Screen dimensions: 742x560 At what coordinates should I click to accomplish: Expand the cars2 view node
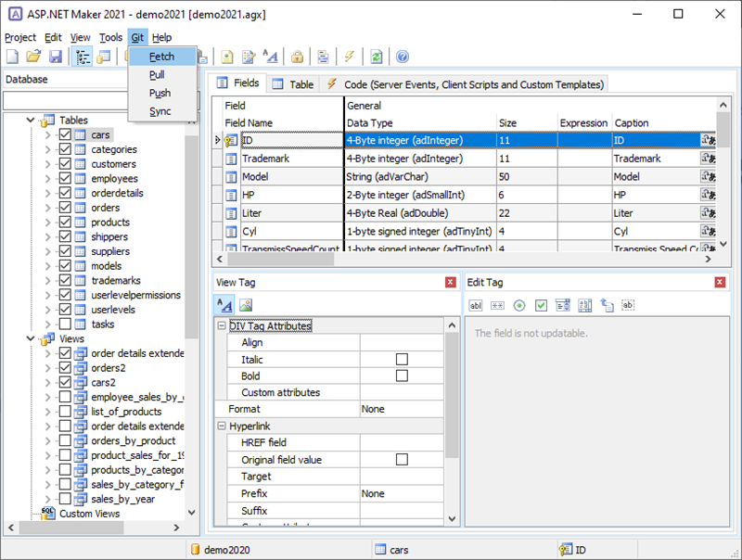tap(48, 382)
